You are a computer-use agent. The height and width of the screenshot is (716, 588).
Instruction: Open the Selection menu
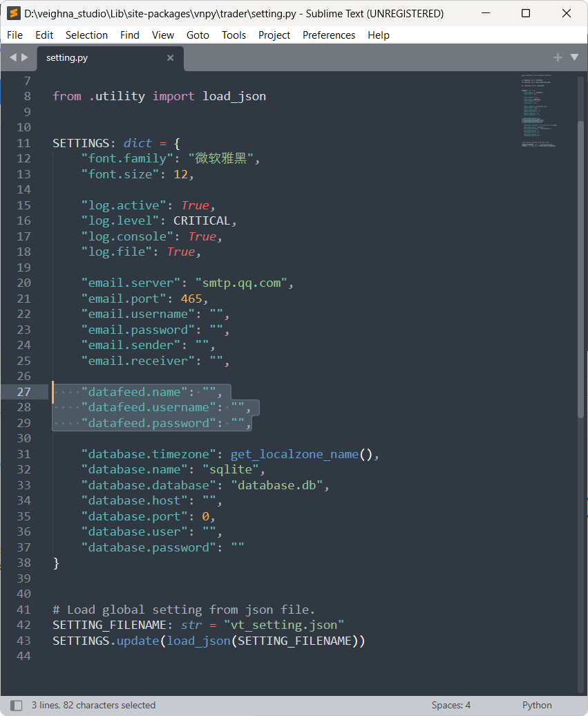pyautogui.click(x=86, y=35)
